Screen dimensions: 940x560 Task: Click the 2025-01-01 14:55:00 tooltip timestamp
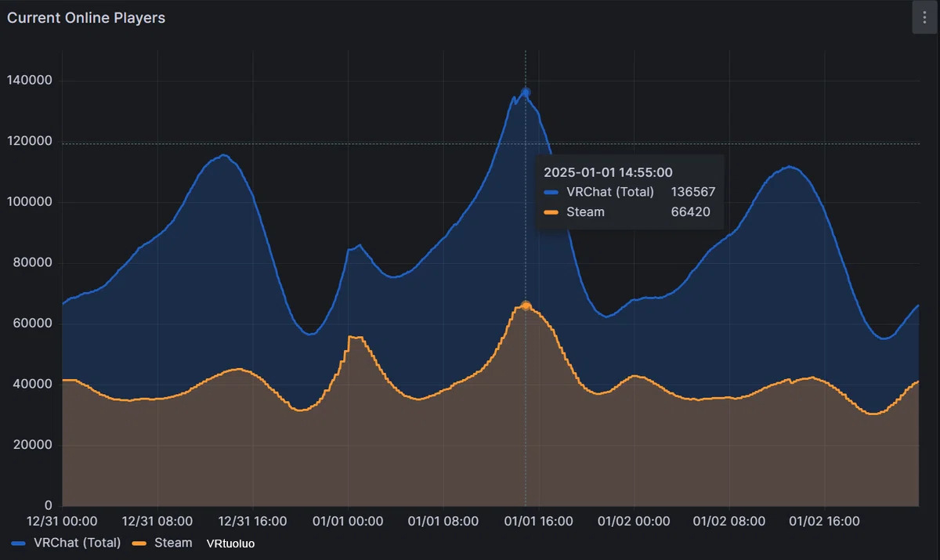click(608, 172)
